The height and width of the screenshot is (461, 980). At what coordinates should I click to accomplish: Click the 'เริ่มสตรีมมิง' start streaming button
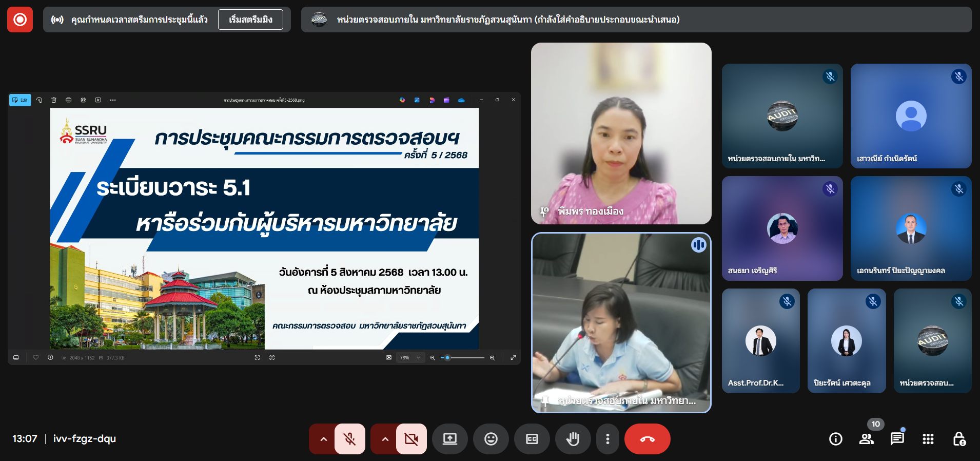pos(250,20)
